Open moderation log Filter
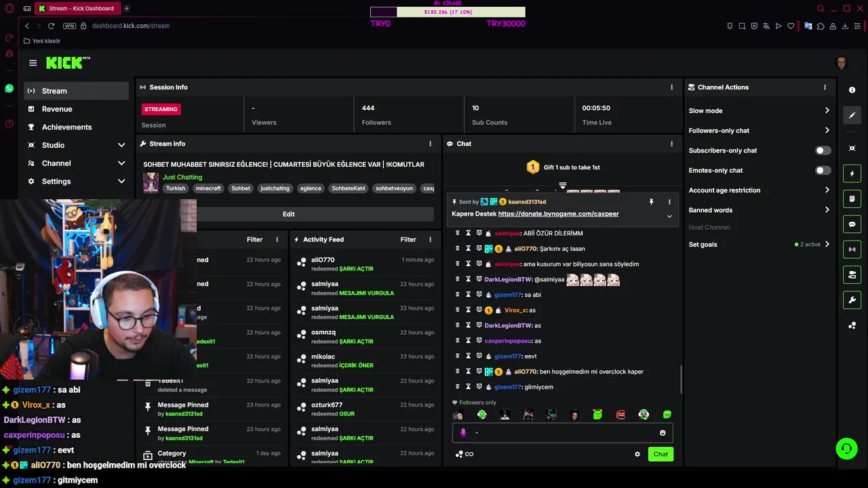 point(254,239)
